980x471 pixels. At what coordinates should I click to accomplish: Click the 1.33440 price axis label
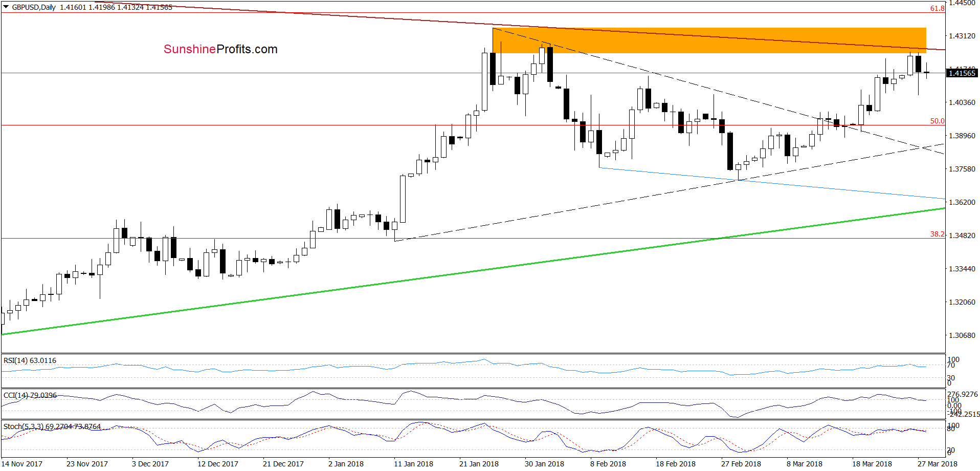[962, 269]
